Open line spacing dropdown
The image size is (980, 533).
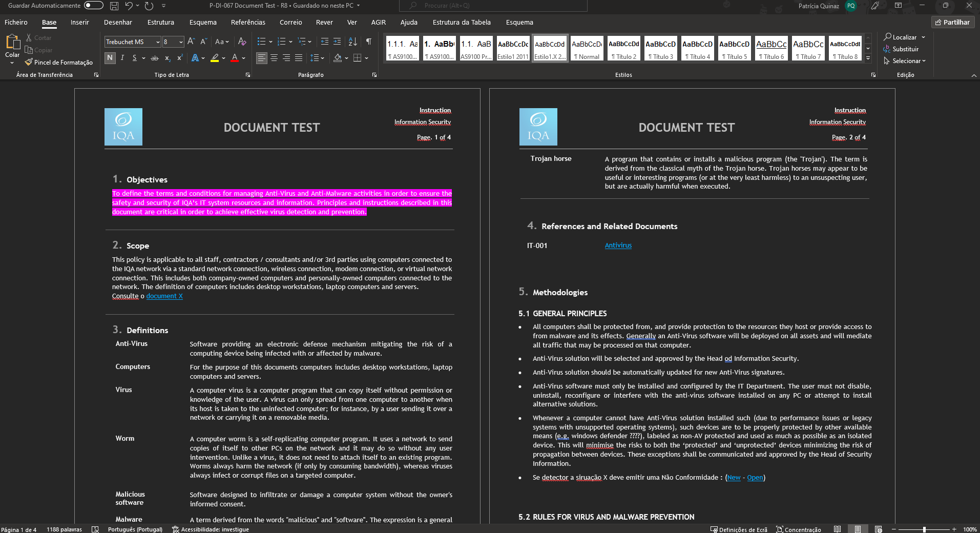pyautogui.click(x=317, y=58)
